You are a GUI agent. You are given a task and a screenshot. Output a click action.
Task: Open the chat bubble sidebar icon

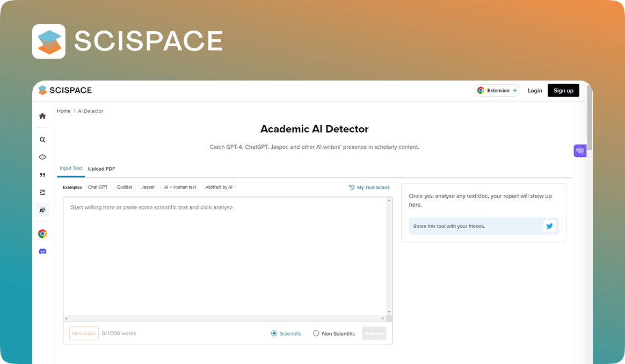42,157
